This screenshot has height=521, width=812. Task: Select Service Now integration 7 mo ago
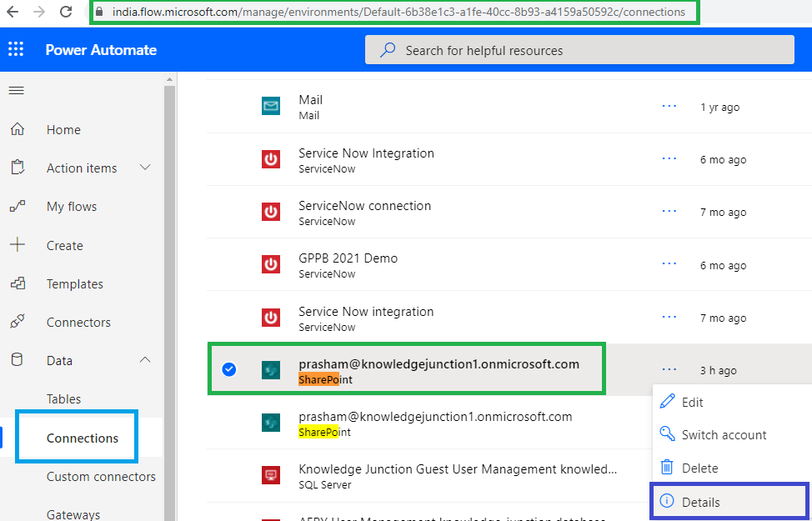(366, 312)
